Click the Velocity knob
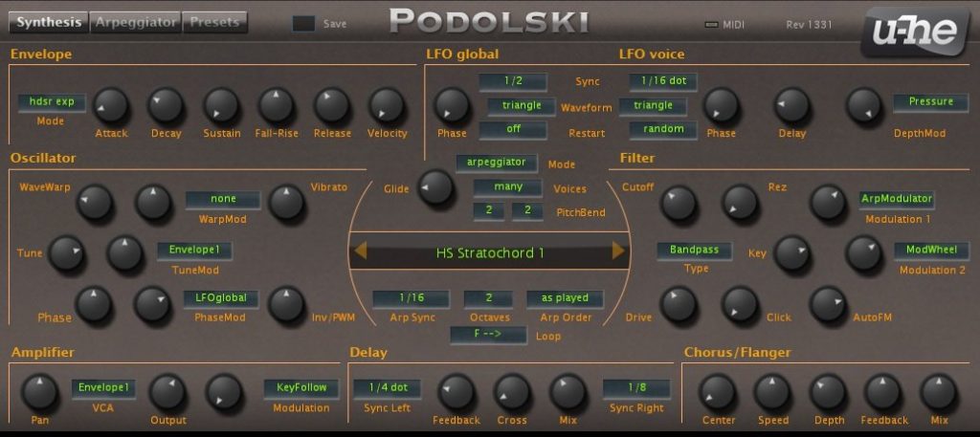This screenshot has width=980, height=437. 387,105
